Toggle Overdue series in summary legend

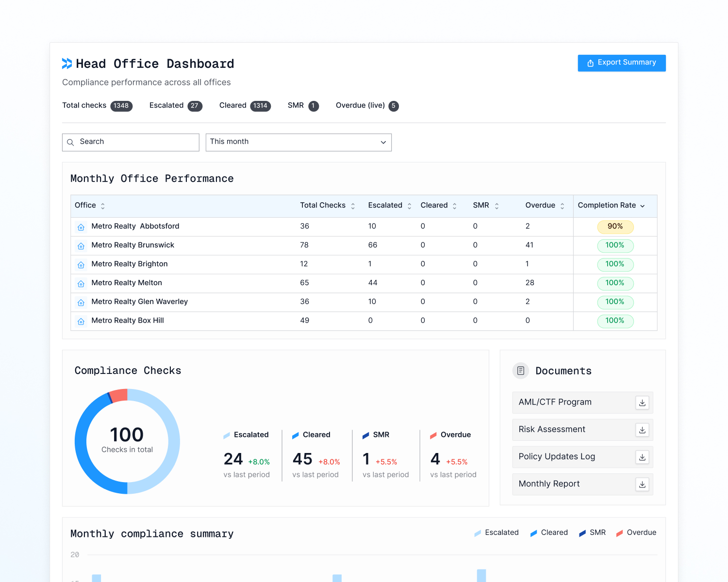[x=636, y=533]
